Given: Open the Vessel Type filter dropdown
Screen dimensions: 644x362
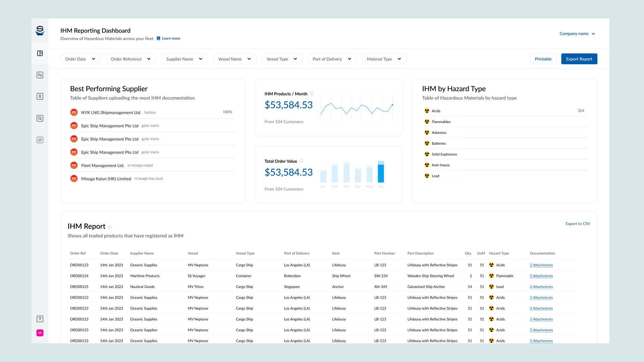Looking at the screenshot, I should coord(282,59).
